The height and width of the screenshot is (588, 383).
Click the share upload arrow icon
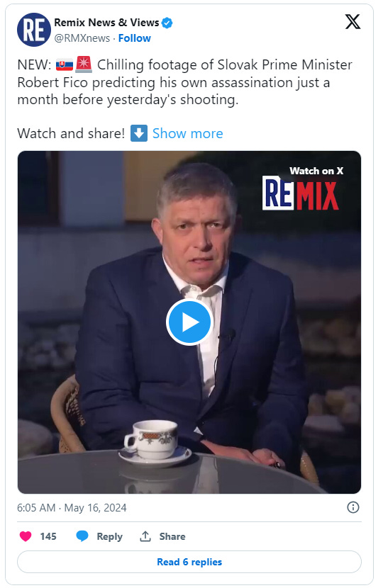[145, 536]
